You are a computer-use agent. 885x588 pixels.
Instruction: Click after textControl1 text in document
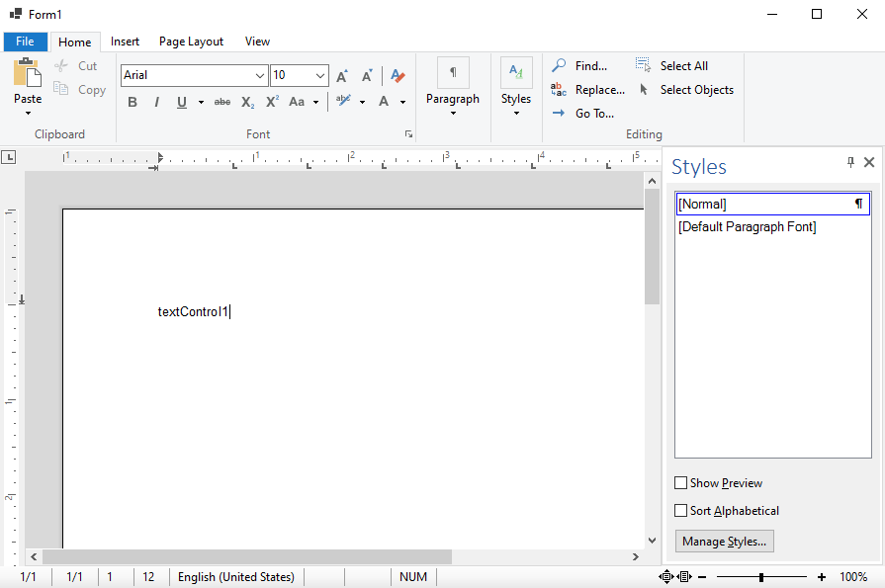tap(230, 311)
